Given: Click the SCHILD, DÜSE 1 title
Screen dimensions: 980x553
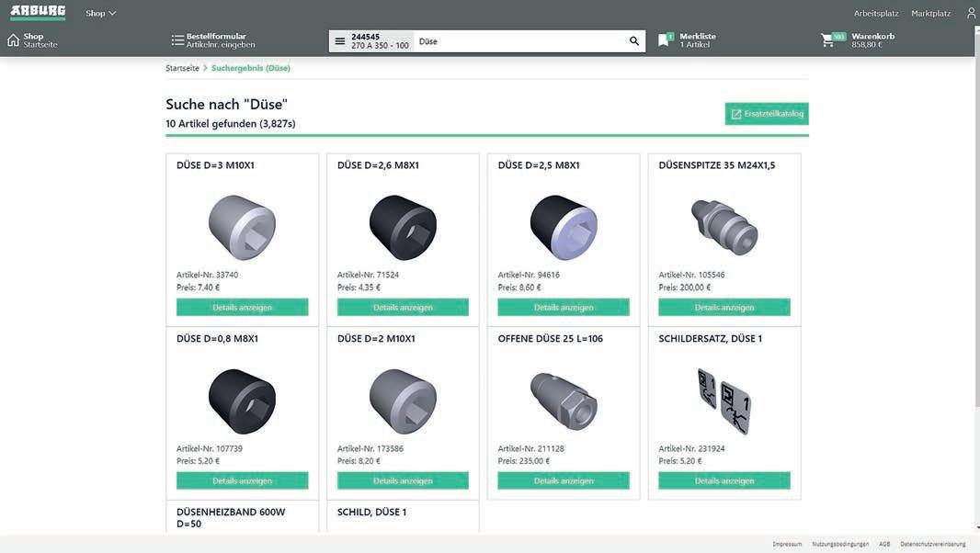Looking at the screenshot, I should pyautogui.click(x=371, y=512).
